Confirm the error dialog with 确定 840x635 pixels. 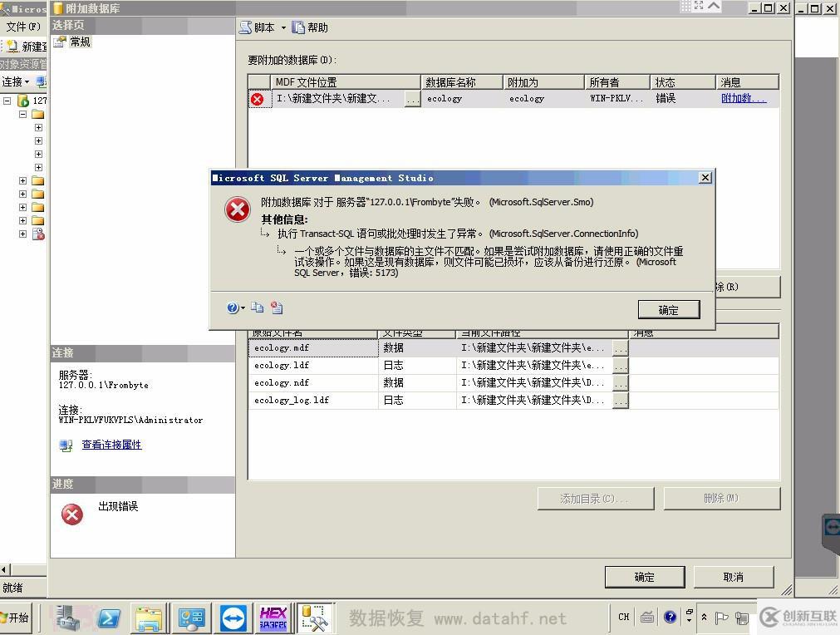click(x=669, y=310)
